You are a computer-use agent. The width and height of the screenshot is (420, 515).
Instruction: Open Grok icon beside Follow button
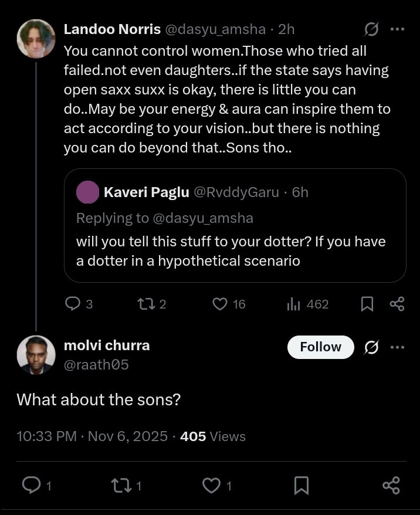point(371,347)
